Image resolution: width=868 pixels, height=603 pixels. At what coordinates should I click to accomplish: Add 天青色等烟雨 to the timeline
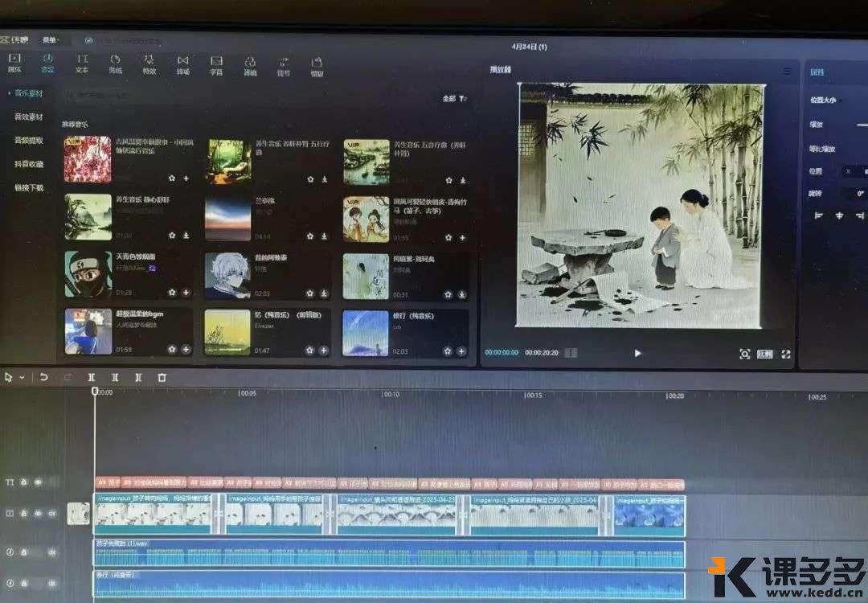pyautogui.click(x=186, y=293)
